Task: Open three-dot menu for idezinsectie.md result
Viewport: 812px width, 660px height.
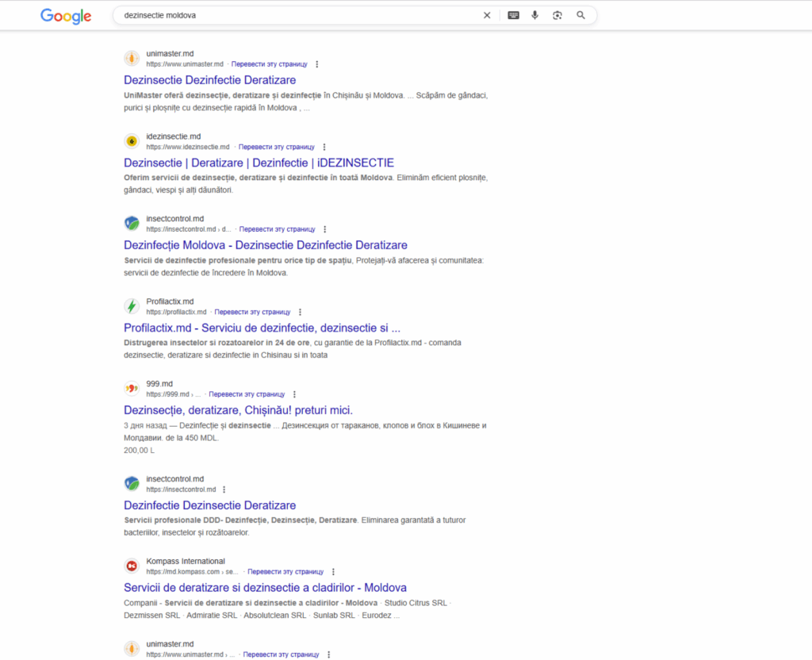Action: coord(324,147)
